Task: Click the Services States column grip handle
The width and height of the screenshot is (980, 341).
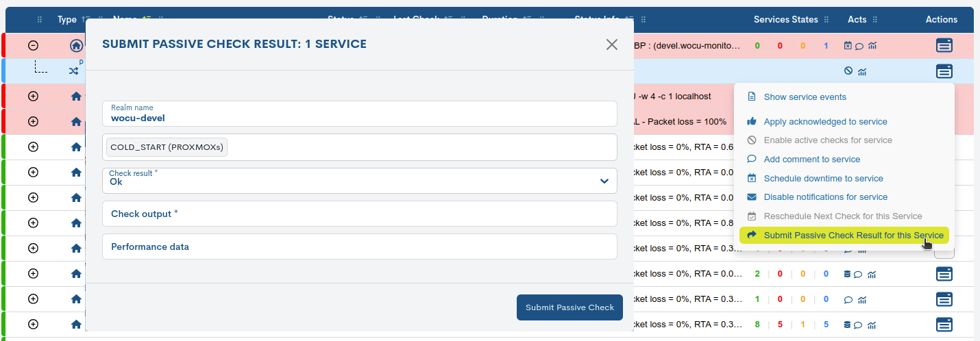Action: point(826,20)
